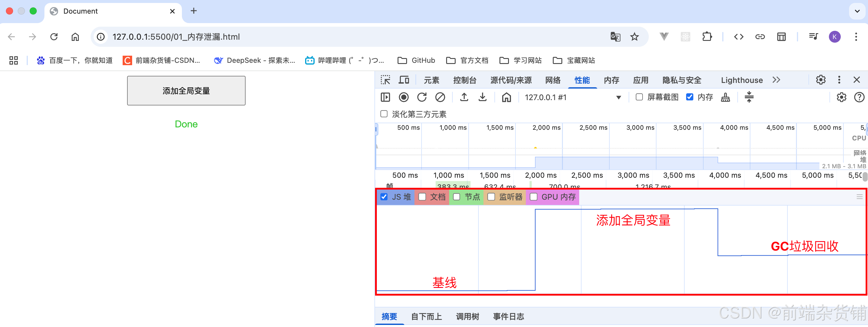This screenshot has width=868, height=327.
Task: Open the K profile avatar
Action: pyautogui.click(x=835, y=37)
